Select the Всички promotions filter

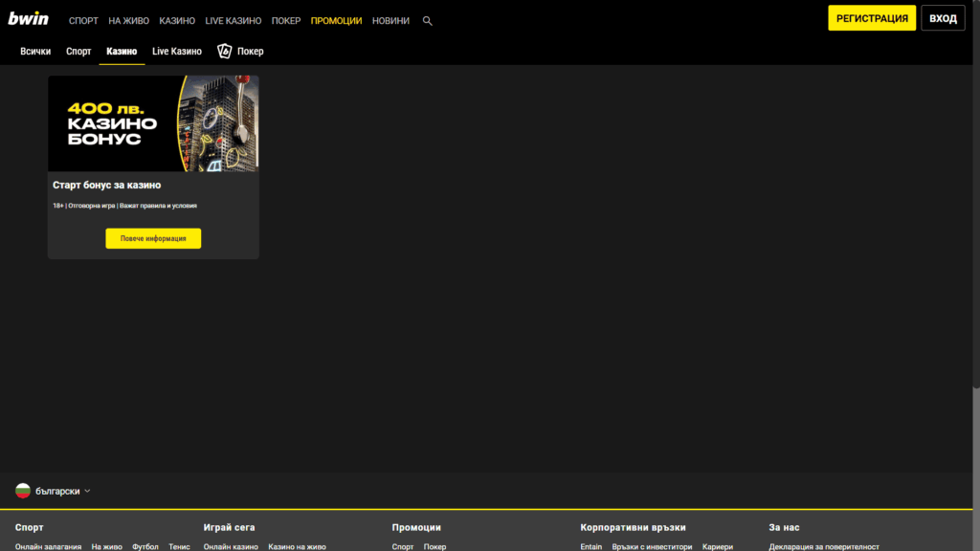pyautogui.click(x=35, y=52)
